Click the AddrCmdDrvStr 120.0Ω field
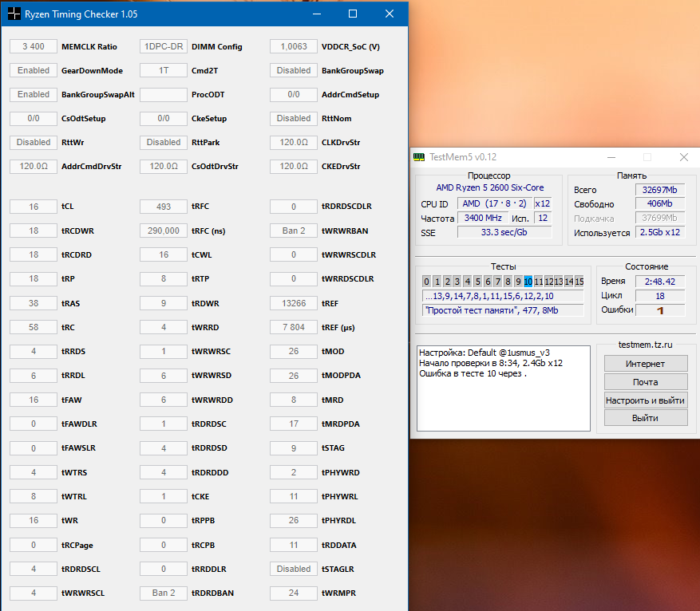 [x=34, y=166]
